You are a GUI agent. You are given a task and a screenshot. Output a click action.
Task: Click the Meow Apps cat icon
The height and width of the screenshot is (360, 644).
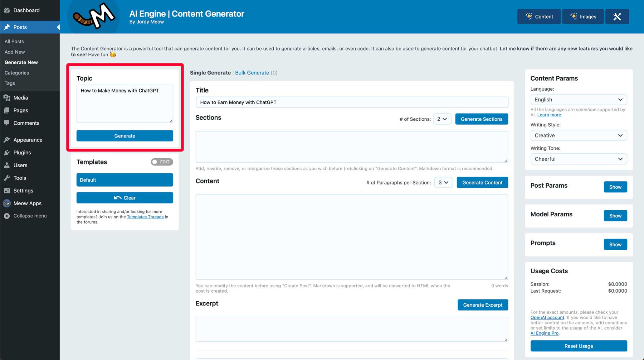pyautogui.click(x=7, y=203)
